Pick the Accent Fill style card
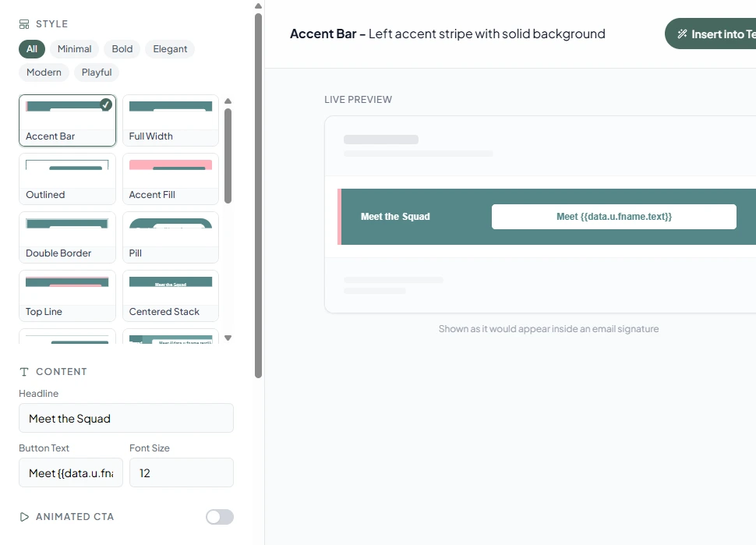Viewport: 756px width, 545px height. coord(171,179)
